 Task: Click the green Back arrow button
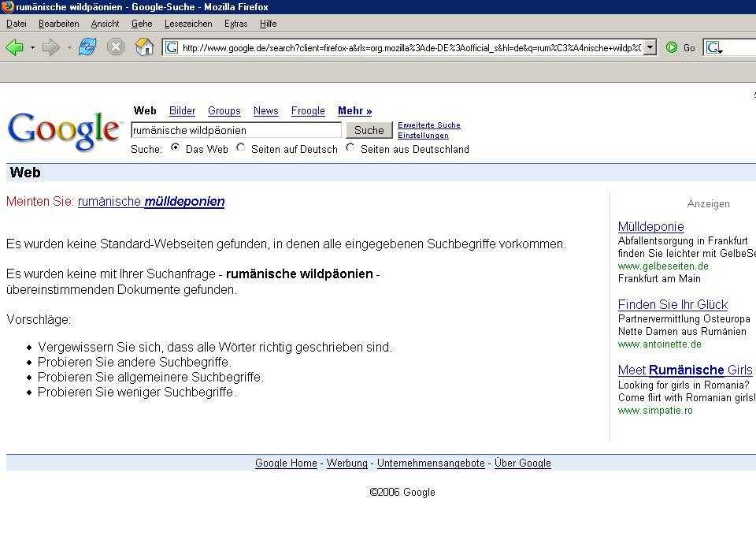tap(14, 47)
